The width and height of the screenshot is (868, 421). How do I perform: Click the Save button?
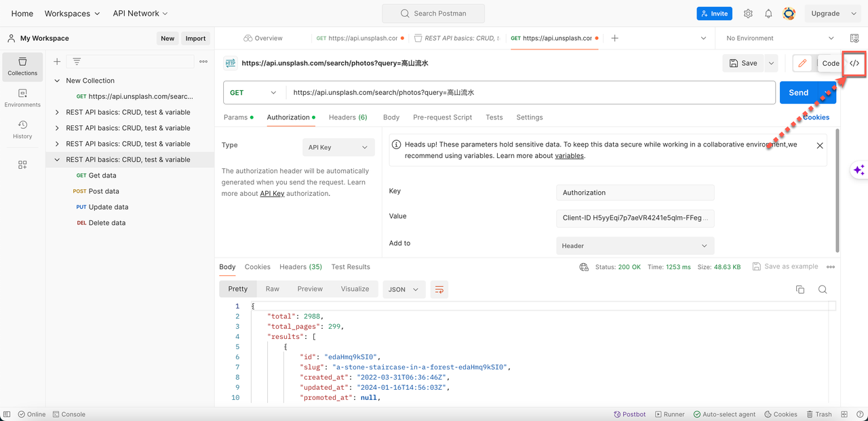click(x=743, y=63)
